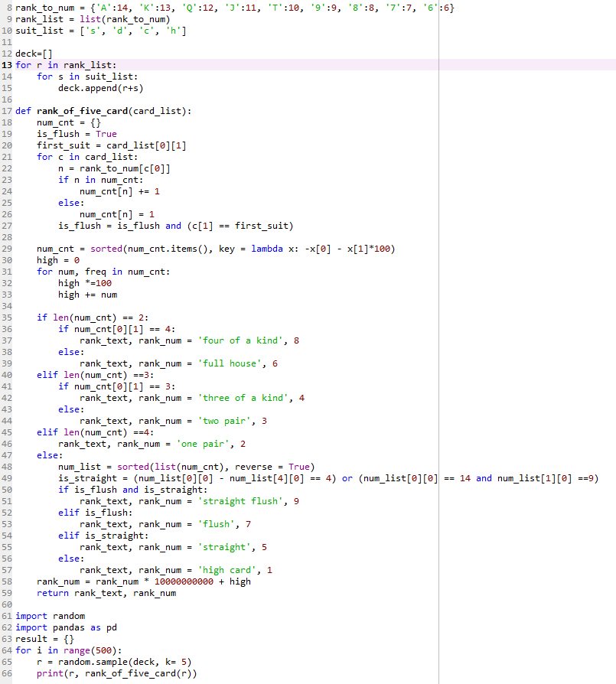Click line number 17 in gutter
This screenshot has width=616, height=684.
point(7,111)
